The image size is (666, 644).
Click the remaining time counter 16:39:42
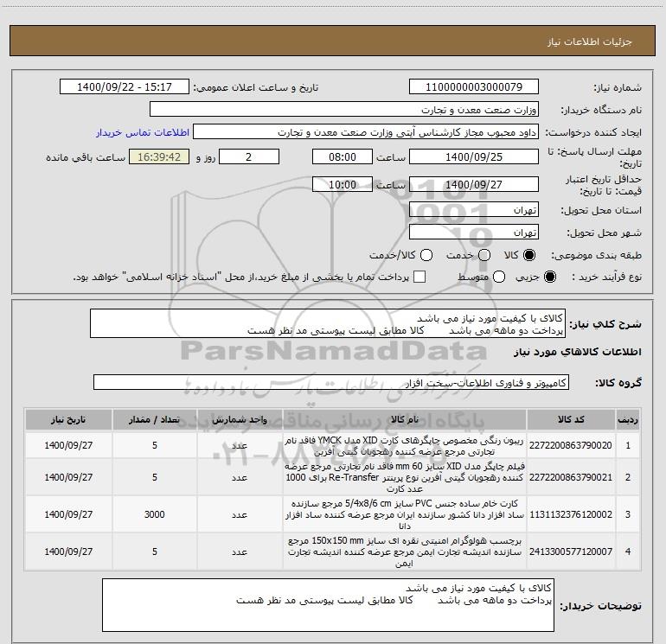(x=159, y=156)
